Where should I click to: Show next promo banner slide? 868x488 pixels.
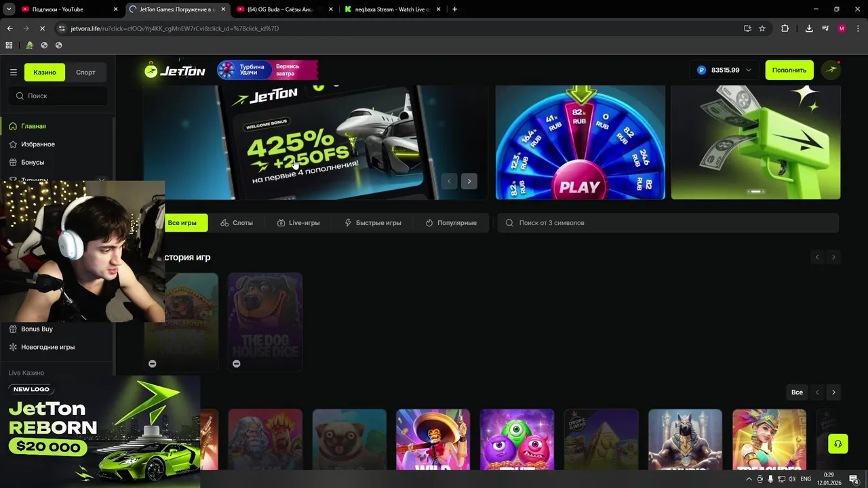469,181
